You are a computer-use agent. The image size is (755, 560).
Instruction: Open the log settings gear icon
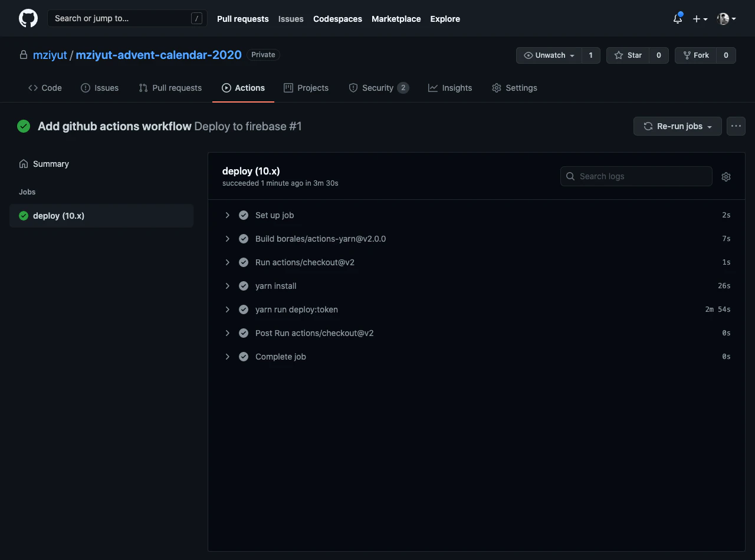(x=726, y=176)
